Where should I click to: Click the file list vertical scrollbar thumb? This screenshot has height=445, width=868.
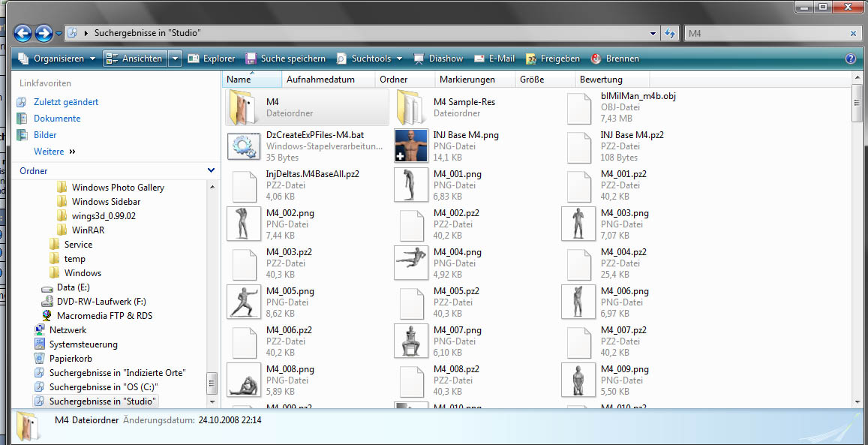[x=857, y=102]
